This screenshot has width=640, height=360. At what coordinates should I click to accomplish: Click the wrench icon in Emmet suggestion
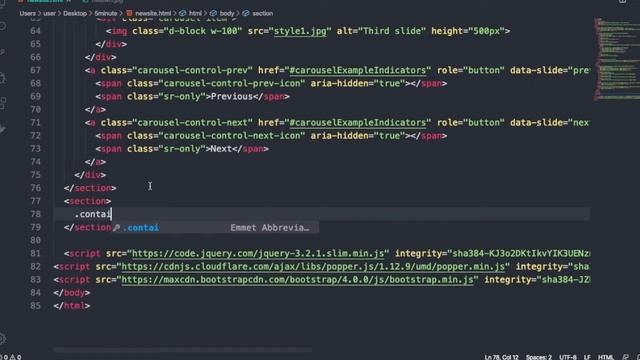117,228
